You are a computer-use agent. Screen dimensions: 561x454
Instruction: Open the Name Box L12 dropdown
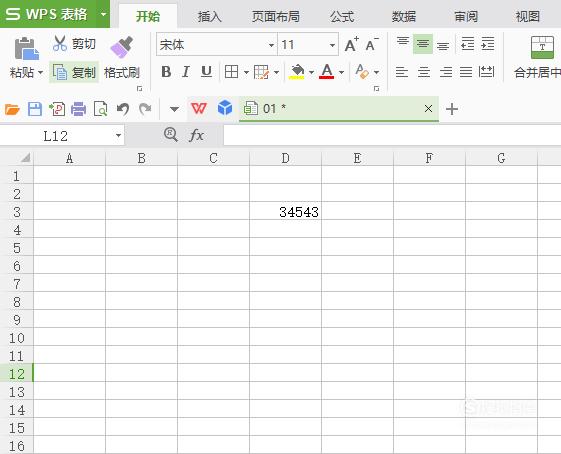pyautogui.click(x=118, y=136)
